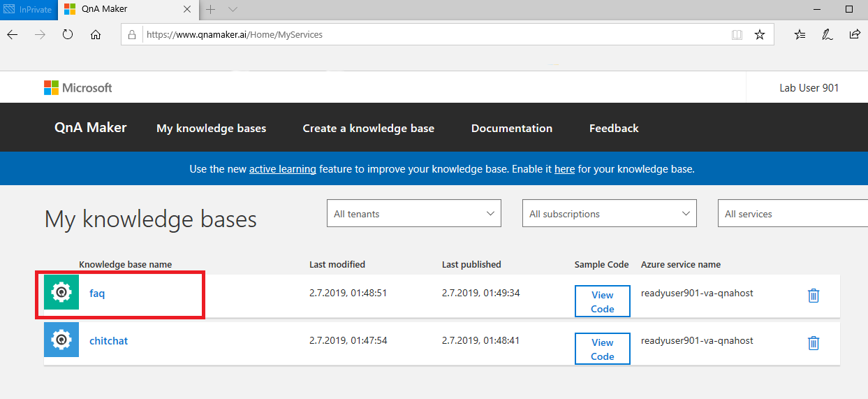Maximize the browser window
This screenshot has width=868, height=399.
tap(849, 9)
